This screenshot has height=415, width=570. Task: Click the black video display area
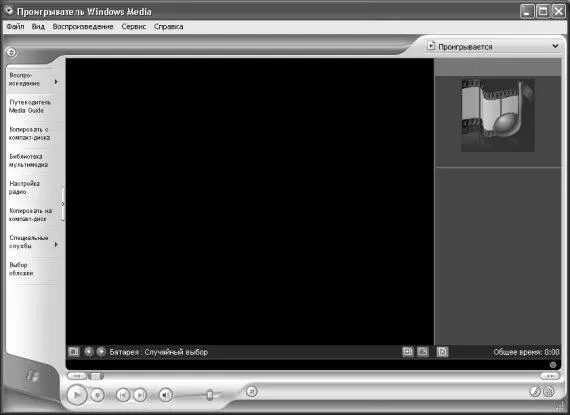(x=250, y=201)
